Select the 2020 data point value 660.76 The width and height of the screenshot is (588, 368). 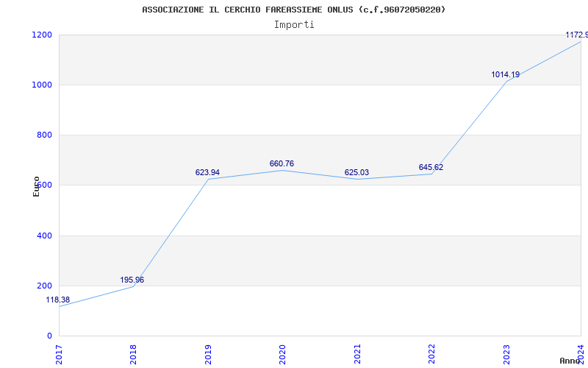click(x=282, y=163)
